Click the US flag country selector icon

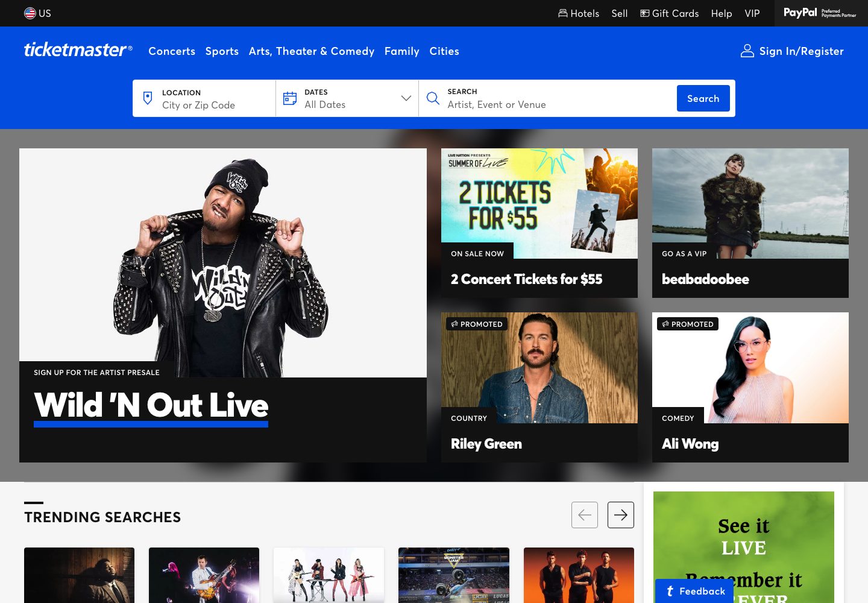(30, 13)
